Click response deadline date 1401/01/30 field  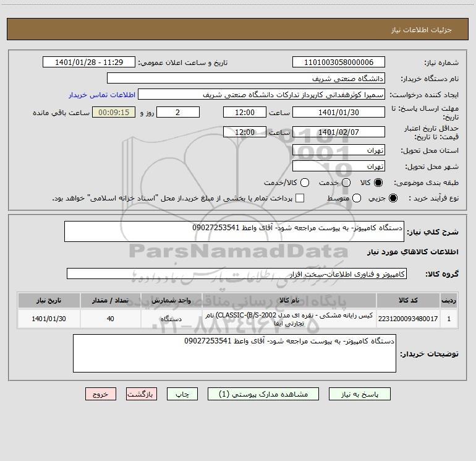(x=339, y=112)
